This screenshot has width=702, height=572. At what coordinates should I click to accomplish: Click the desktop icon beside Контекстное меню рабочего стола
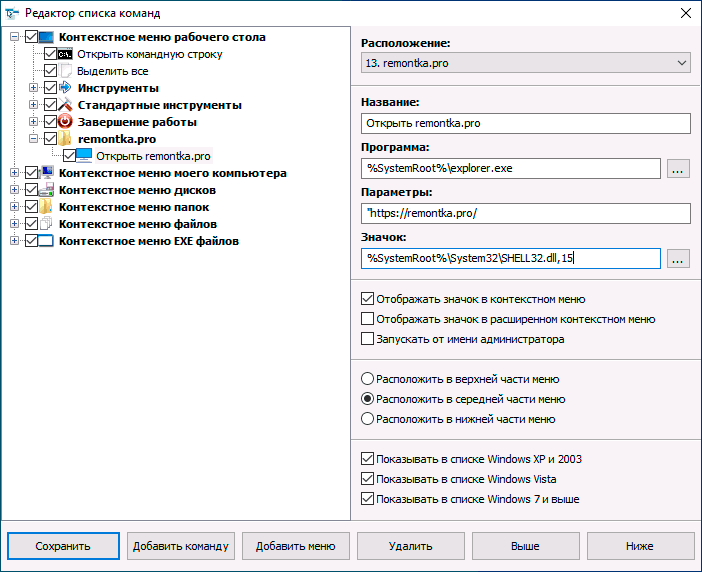pos(46,37)
